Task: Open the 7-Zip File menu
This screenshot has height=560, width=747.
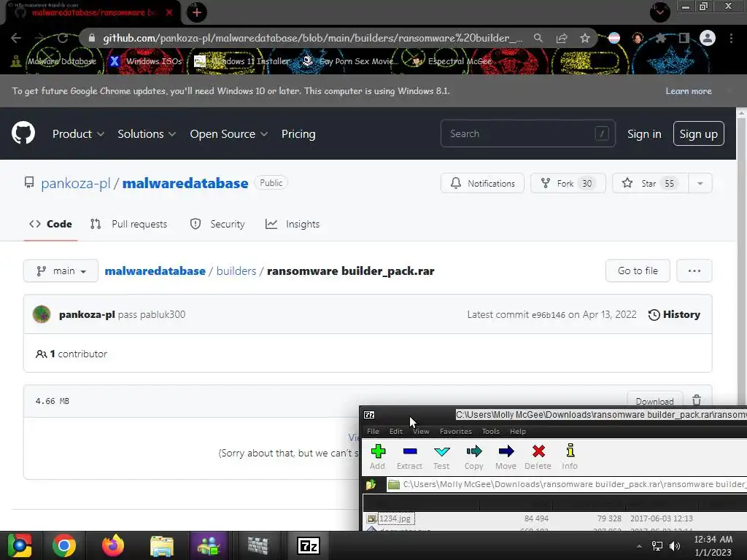Action: (x=373, y=432)
